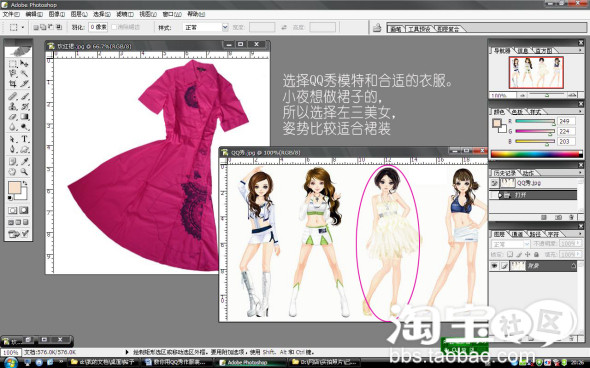Select the Custom Shape tool

(24, 149)
